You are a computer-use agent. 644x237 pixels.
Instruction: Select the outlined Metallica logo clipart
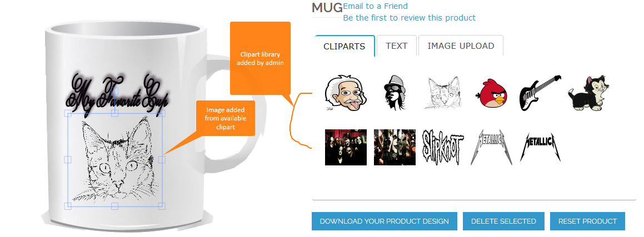click(x=491, y=147)
